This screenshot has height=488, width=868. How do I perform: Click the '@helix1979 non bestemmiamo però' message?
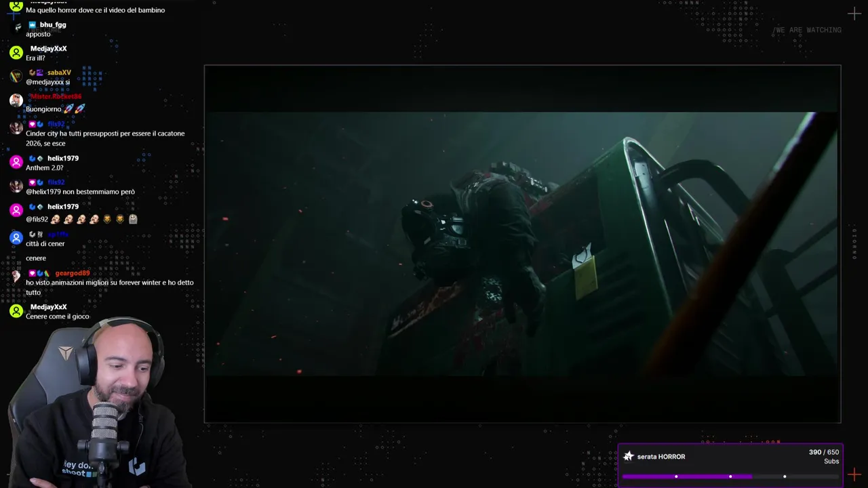pos(80,192)
